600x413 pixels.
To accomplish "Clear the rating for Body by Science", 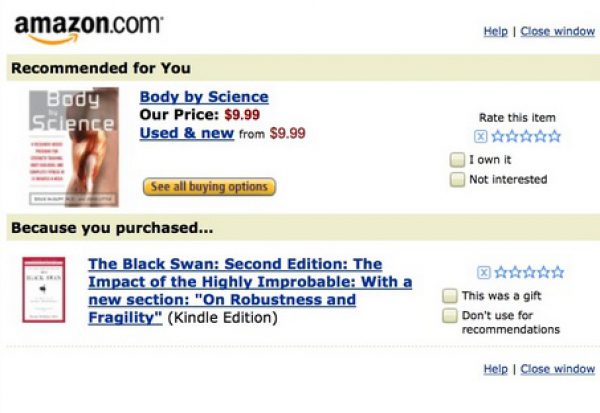I will pos(481,137).
